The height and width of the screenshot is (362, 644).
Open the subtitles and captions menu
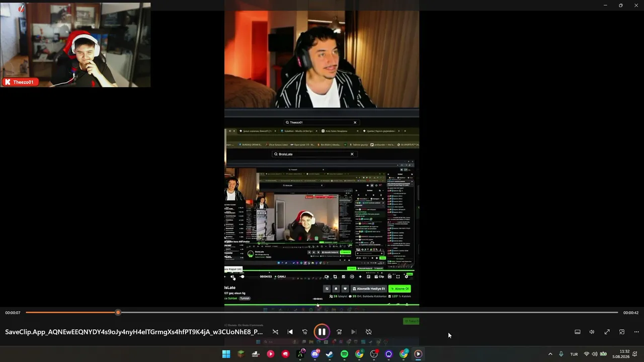tap(578, 332)
